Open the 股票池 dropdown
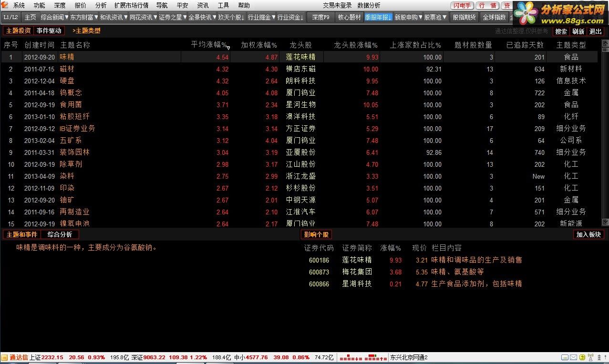Image resolution: width=609 pixels, height=364 pixels. click(435, 17)
